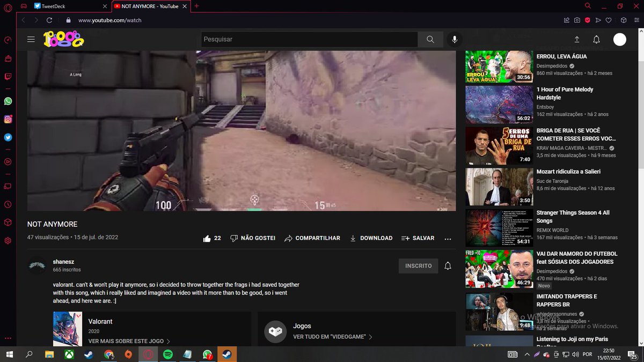Open WhatsApp in the Opera sidebar
Viewport: 644px width, 362px height.
[8, 101]
